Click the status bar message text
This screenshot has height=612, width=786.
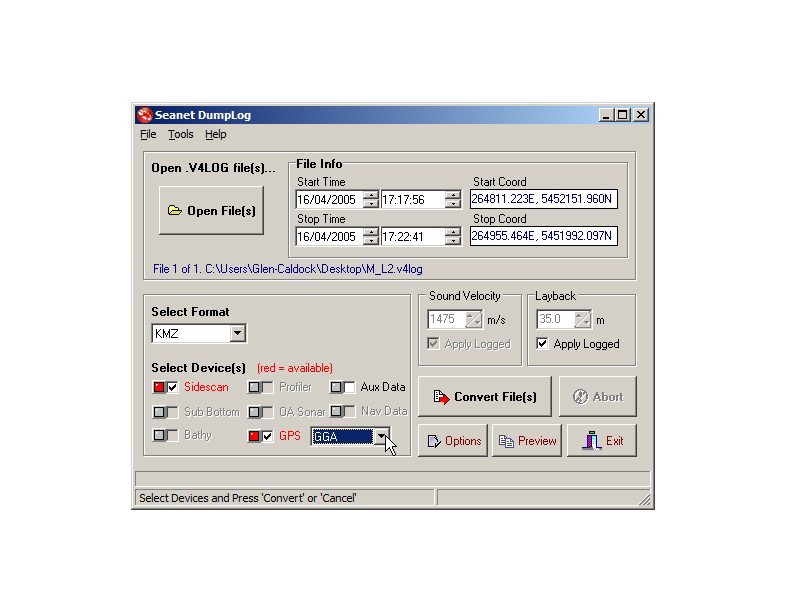click(x=248, y=498)
